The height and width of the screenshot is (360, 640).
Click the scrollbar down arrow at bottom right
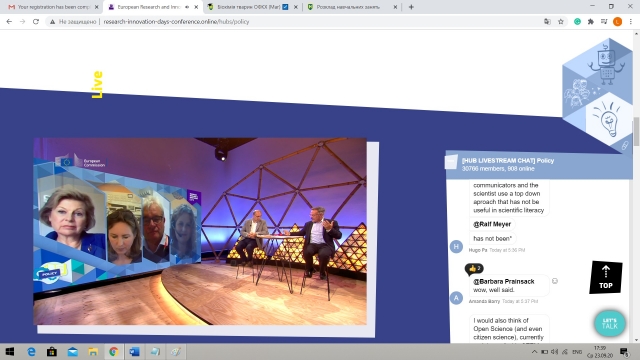coord(636,340)
